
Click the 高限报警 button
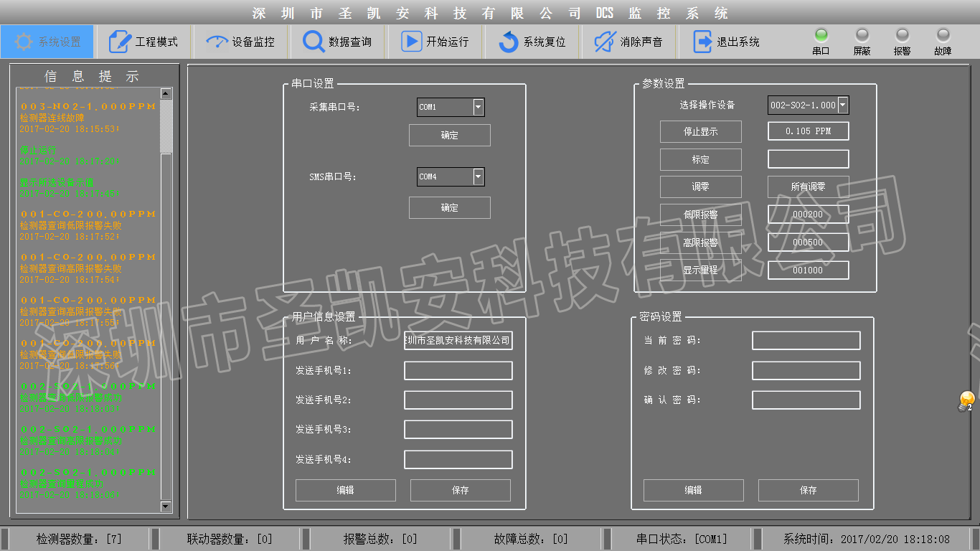[701, 242]
